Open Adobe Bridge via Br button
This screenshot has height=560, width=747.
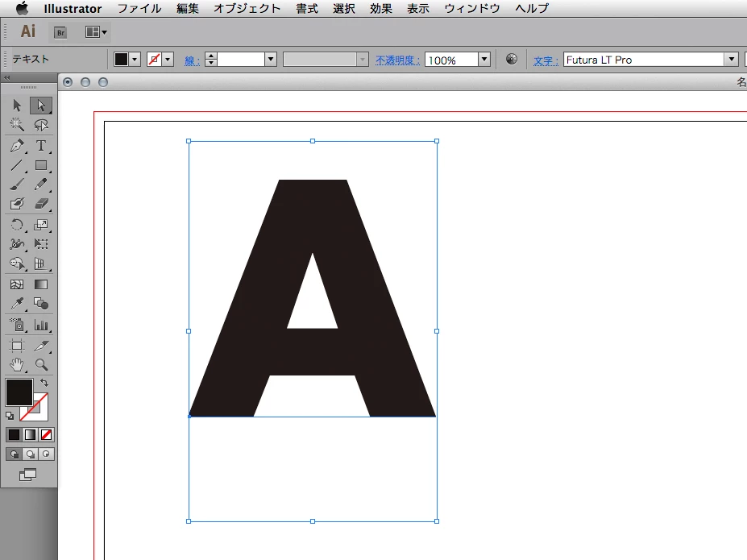coord(60,32)
